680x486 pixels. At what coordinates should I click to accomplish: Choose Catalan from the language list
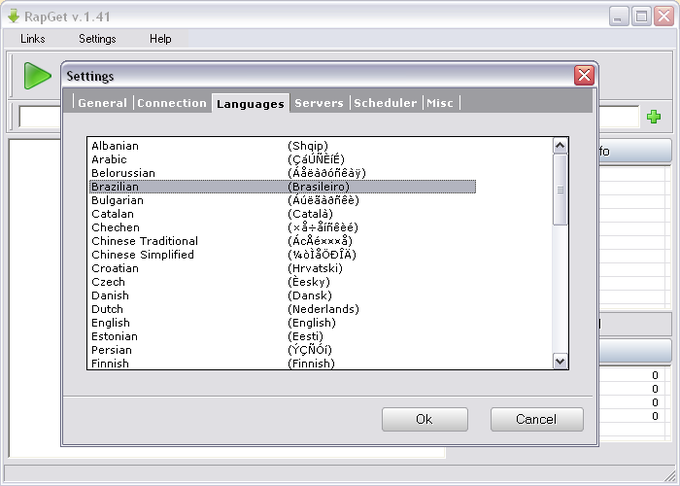coord(282,214)
